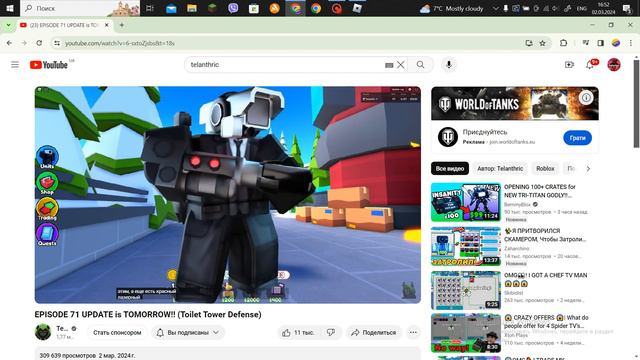The width and height of the screenshot is (640, 360).
Task: Click the search magnifier button
Action: point(420,64)
